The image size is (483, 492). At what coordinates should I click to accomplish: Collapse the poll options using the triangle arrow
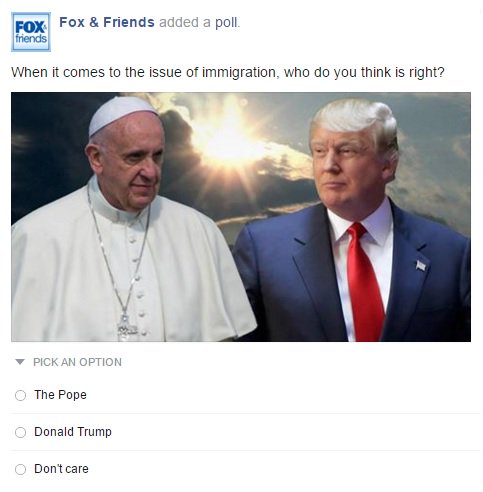pyautogui.click(x=20, y=362)
